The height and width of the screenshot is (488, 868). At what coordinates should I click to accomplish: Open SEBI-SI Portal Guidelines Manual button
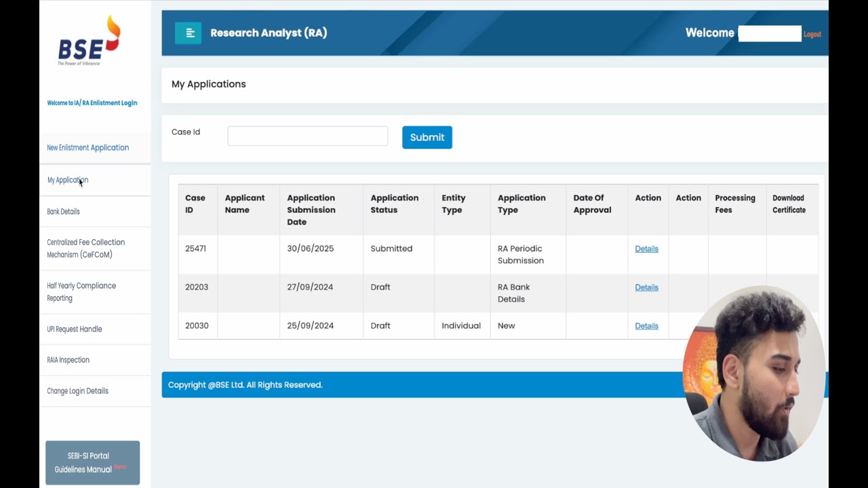pyautogui.click(x=93, y=463)
